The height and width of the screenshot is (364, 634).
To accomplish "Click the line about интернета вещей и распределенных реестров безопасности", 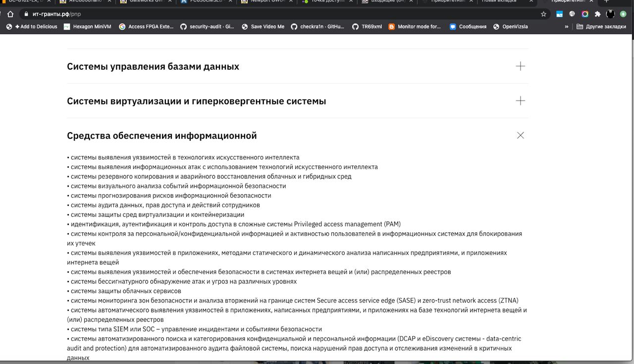I will coord(259,272).
